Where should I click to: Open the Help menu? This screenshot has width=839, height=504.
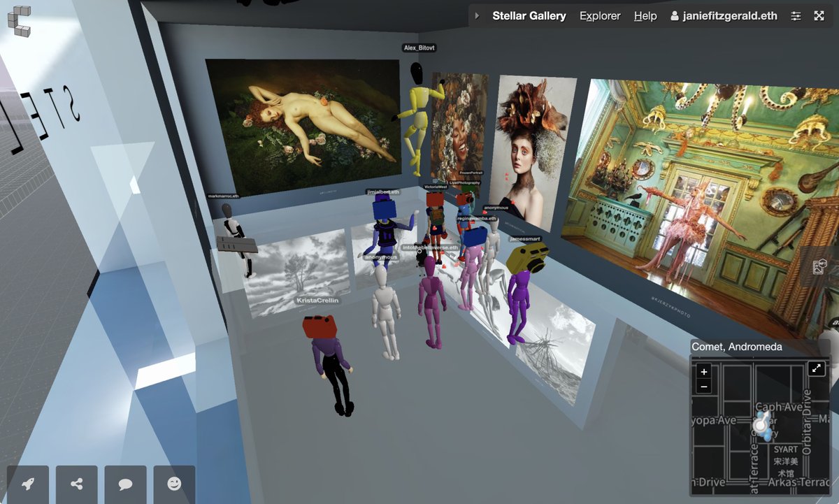tap(645, 16)
